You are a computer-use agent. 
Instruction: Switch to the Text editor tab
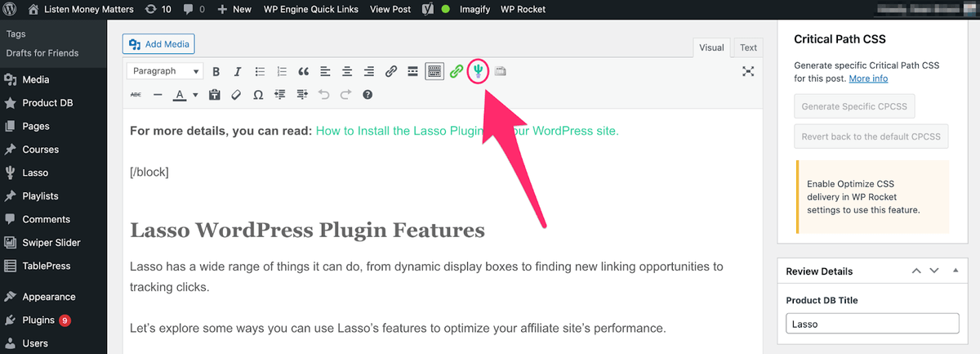coord(748,47)
